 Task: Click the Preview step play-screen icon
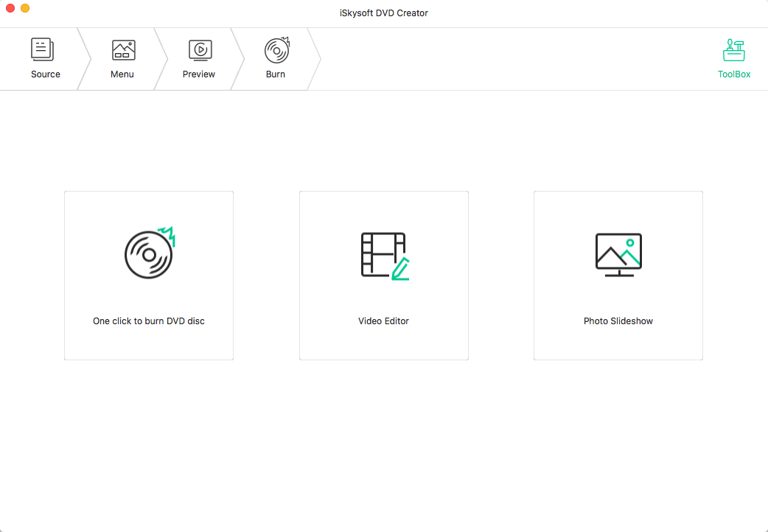[200, 50]
